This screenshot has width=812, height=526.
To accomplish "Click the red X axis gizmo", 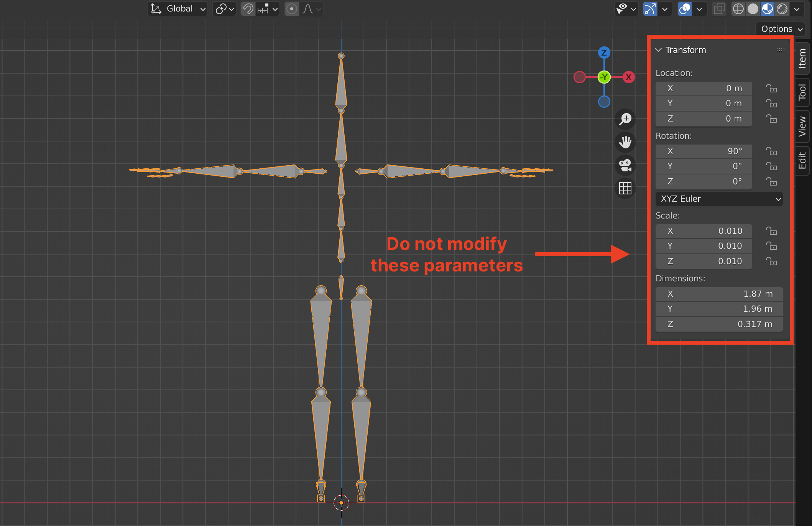I will pyautogui.click(x=628, y=77).
